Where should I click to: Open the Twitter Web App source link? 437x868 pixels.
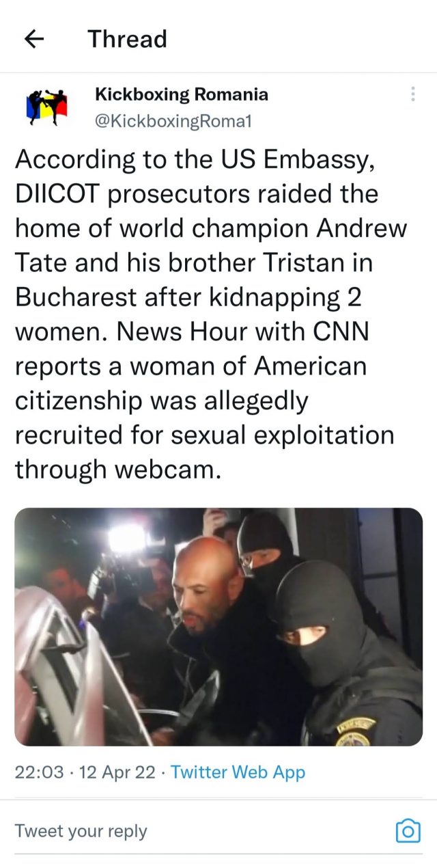click(238, 772)
